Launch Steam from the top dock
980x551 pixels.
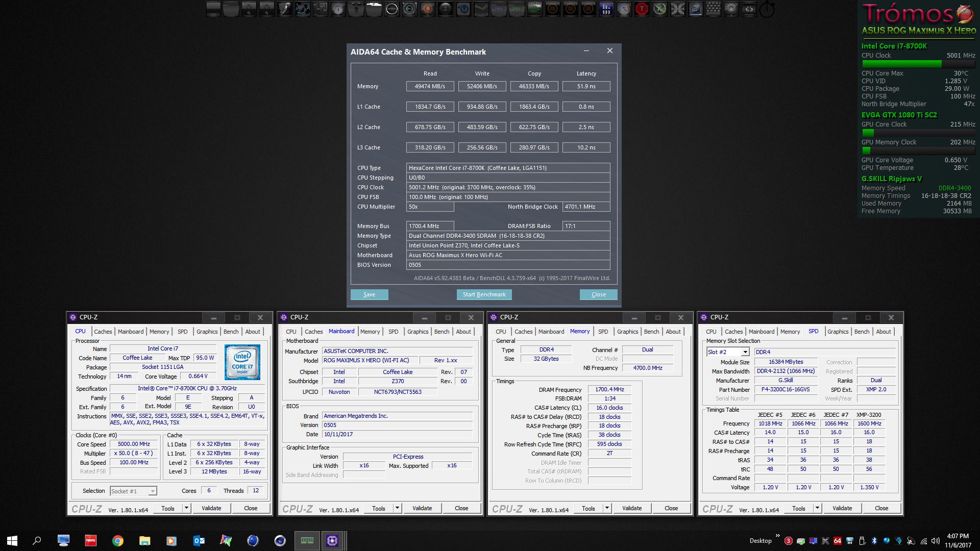tap(481, 9)
